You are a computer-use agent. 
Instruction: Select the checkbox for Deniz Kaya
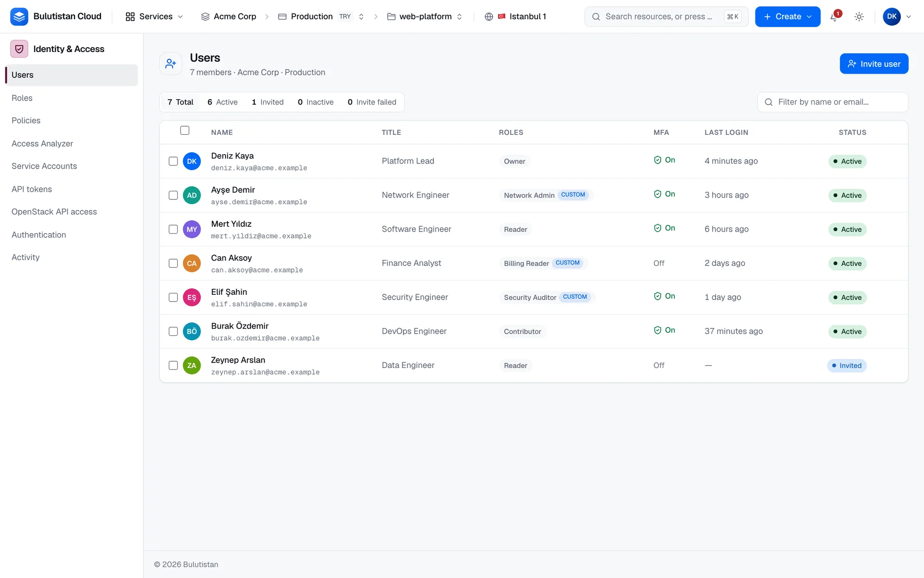(x=173, y=161)
